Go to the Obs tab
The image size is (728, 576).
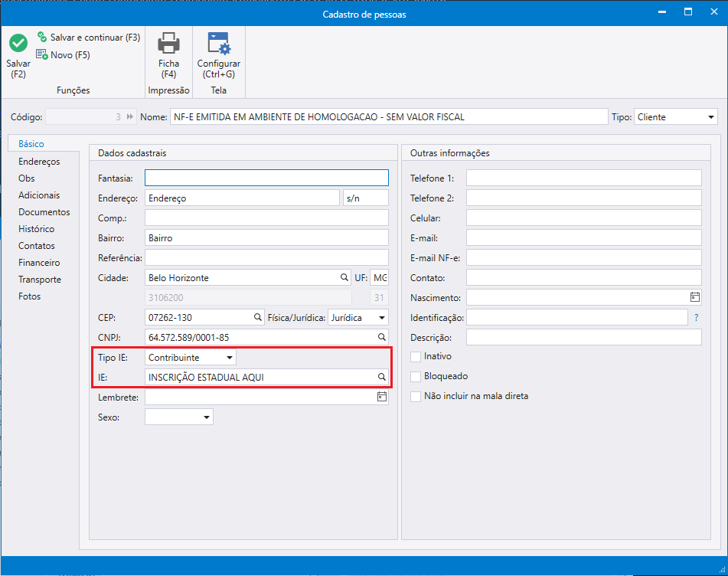[x=27, y=178]
